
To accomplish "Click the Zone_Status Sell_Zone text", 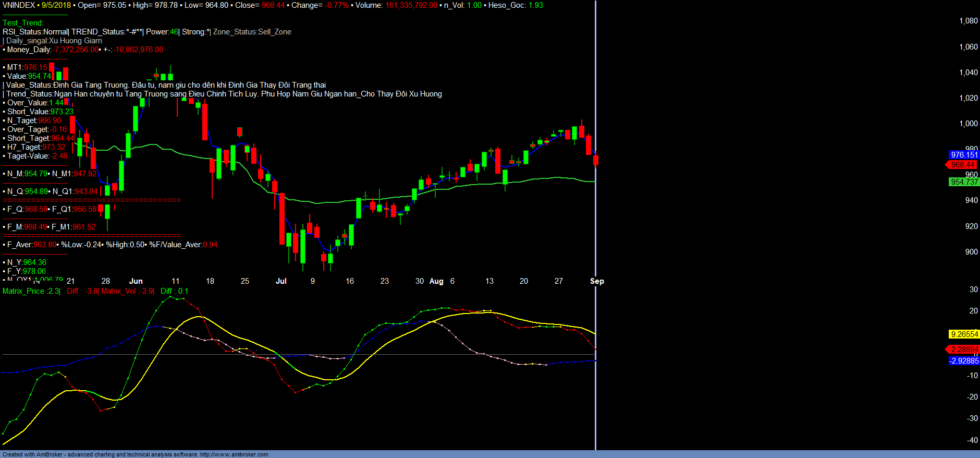I will click(252, 32).
